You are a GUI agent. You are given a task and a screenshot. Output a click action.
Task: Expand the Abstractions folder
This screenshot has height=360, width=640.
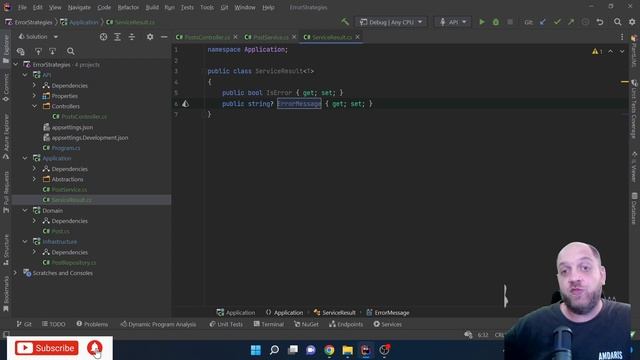tap(34, 179)
